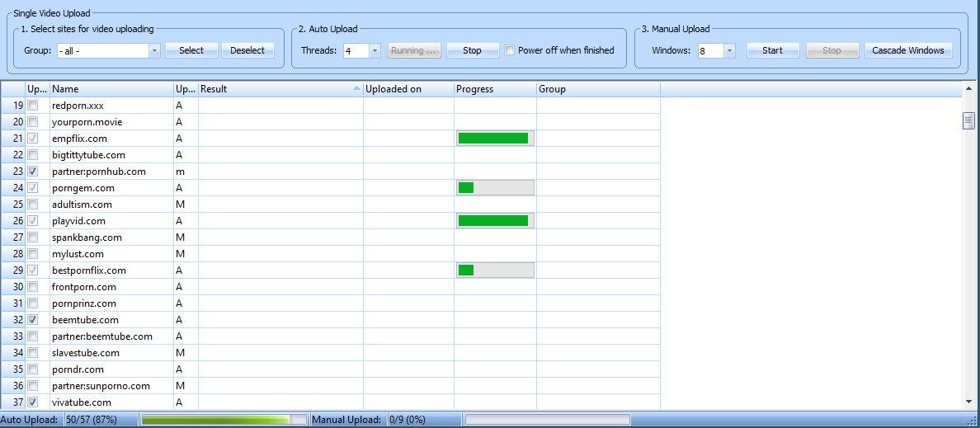The height and width of the screenshot is (428, 980).
Task: Select the pornprinz.com row name
Action: (84, 303)
